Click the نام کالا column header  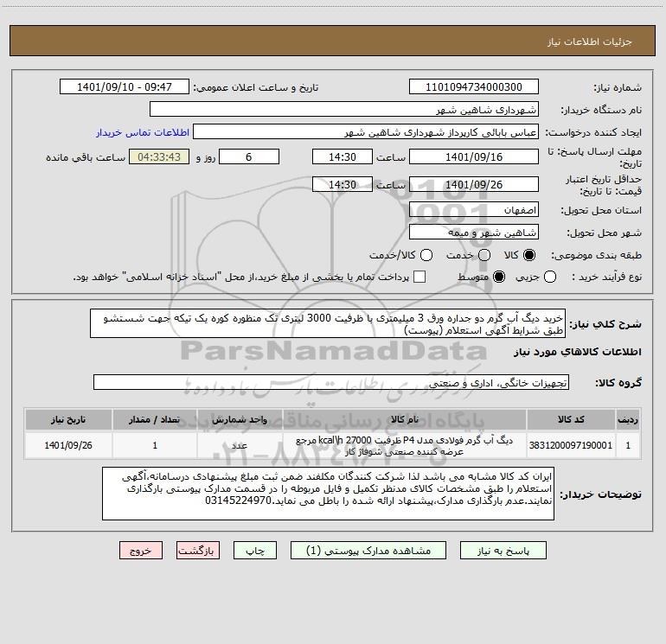(x=405, y=419)
